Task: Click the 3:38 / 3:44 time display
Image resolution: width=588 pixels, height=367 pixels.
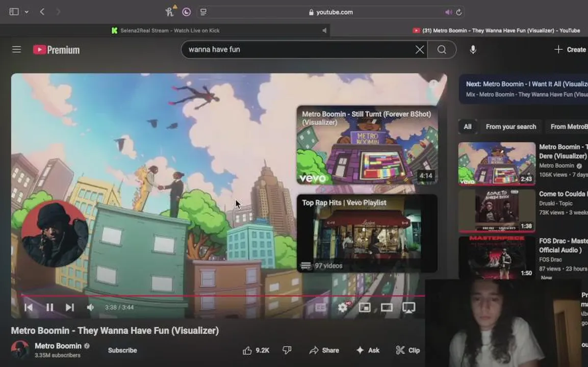Action: point(119,307)
